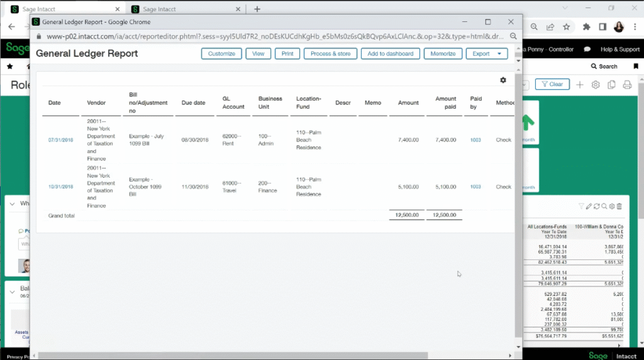Screen dimensions: 644x360
Task: Click the 62000--Rent GL account cell
Action: [x=231, y=140]
